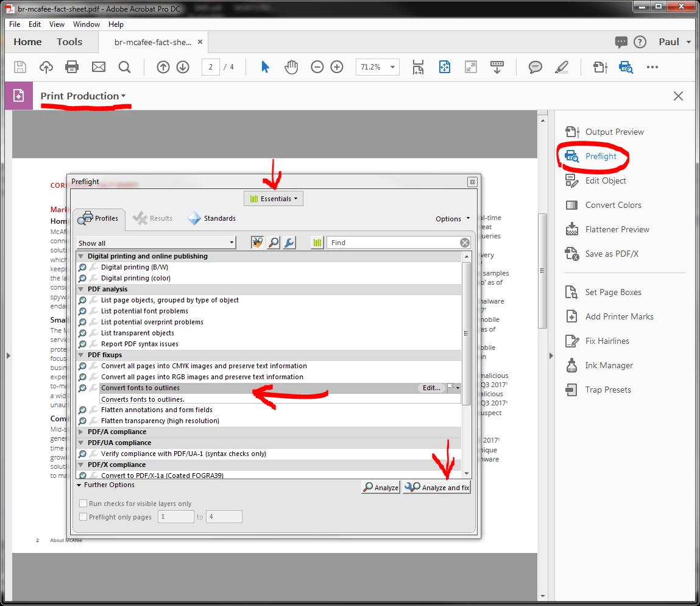Open Output Preview in side panel
Screen dimensions: 700x606
[605, 132]
